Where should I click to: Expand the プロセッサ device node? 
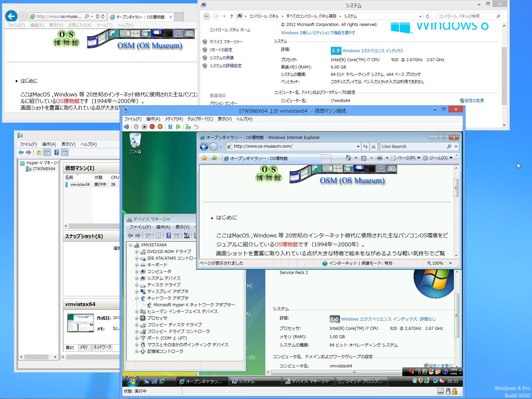point(137,318)
